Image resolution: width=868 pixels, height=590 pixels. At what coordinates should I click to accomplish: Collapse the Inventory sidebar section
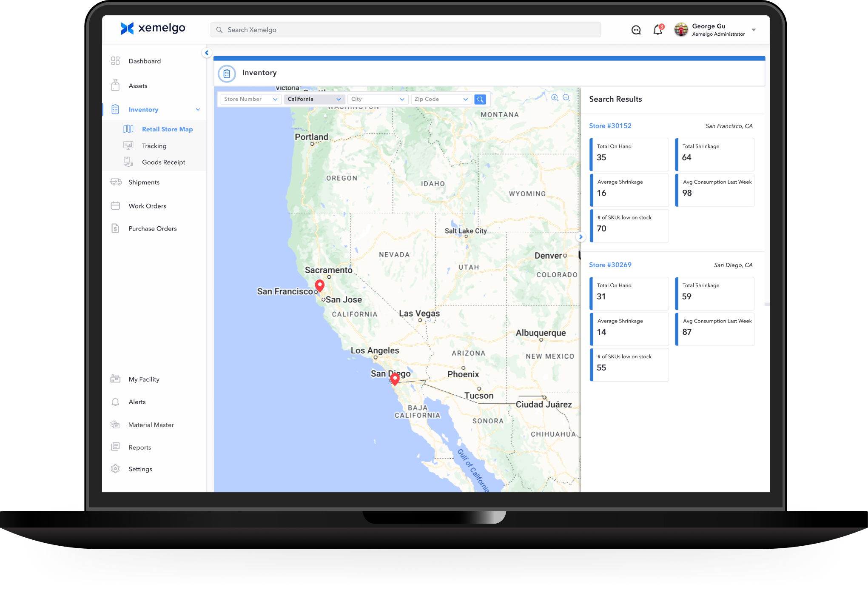click(x=198, y=109)
